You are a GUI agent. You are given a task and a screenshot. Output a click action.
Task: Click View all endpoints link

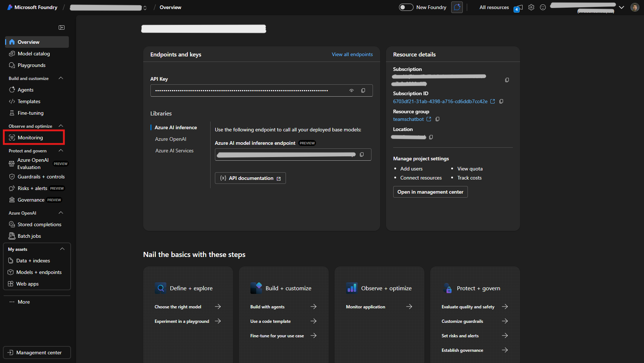point(352,54)
